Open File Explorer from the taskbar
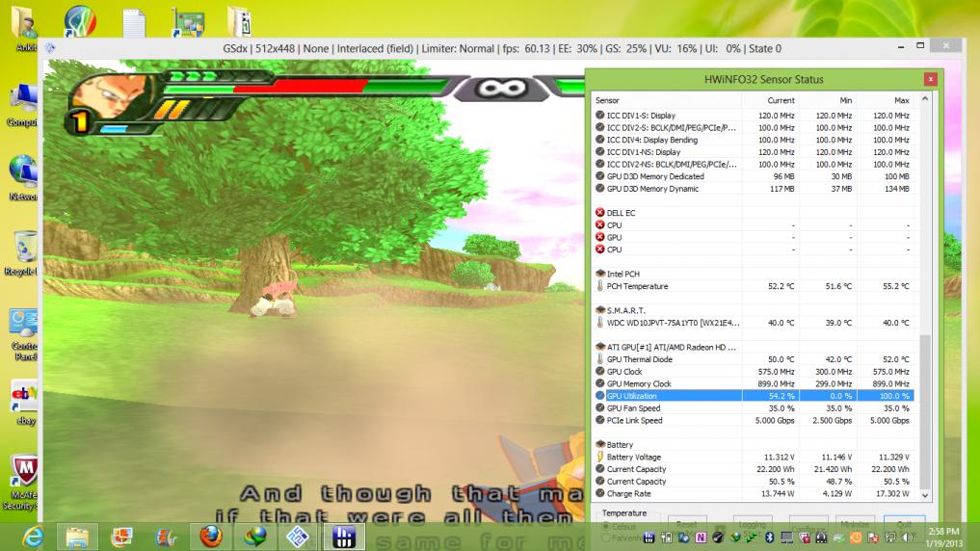The width and height of the screenshot is (980, 551). [77, 537]
